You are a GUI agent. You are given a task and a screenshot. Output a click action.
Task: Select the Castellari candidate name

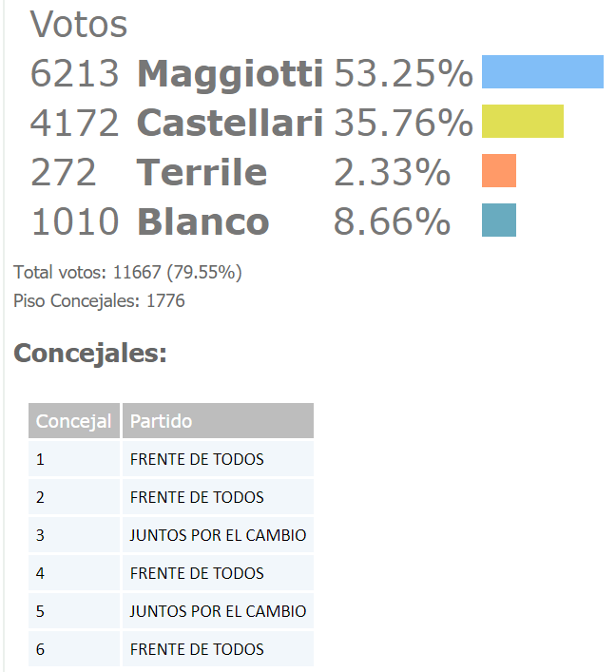click(230, 123)
